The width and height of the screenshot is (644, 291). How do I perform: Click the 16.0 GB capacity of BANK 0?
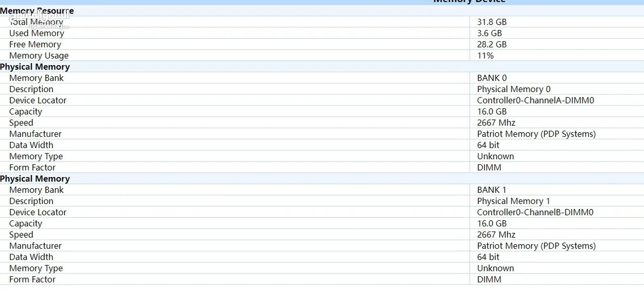pyautogui.click(x=491, y=112)
